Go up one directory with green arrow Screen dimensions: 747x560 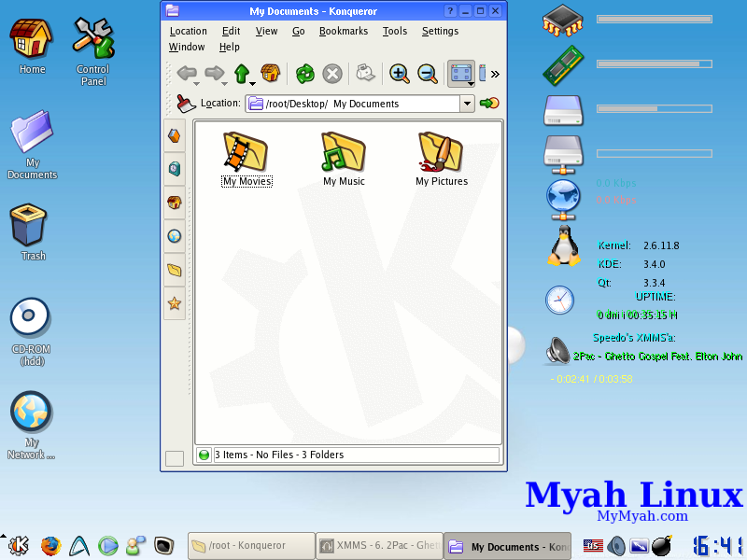click(x=242, y=74)
